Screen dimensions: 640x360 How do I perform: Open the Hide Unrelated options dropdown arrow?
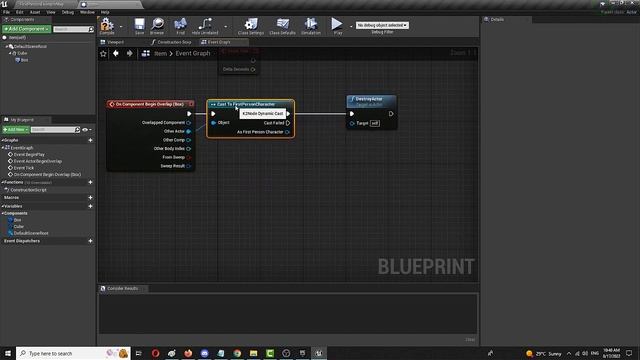click(x=226, y=27)
